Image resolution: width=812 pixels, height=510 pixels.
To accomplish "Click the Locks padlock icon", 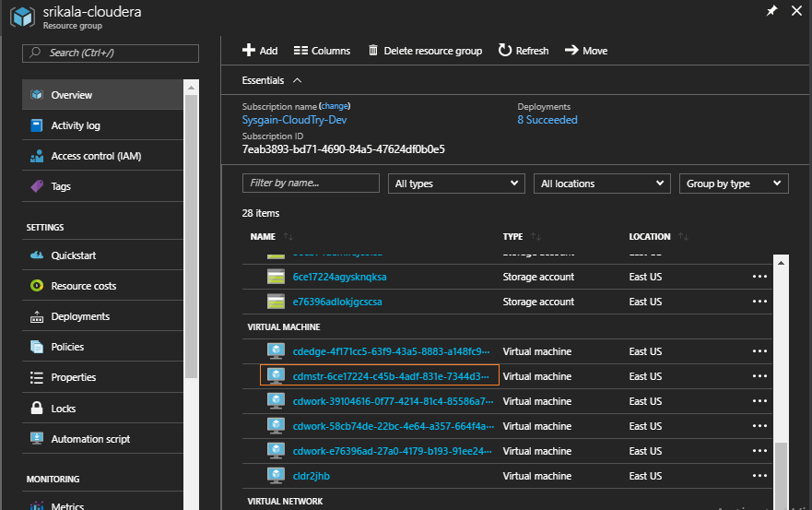I will coord(37,408).
